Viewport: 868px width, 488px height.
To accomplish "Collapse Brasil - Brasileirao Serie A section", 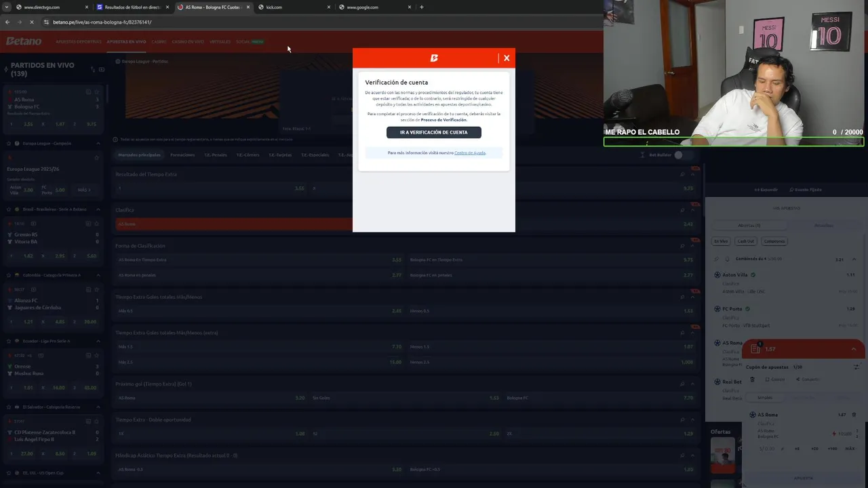I will (98, 209).
